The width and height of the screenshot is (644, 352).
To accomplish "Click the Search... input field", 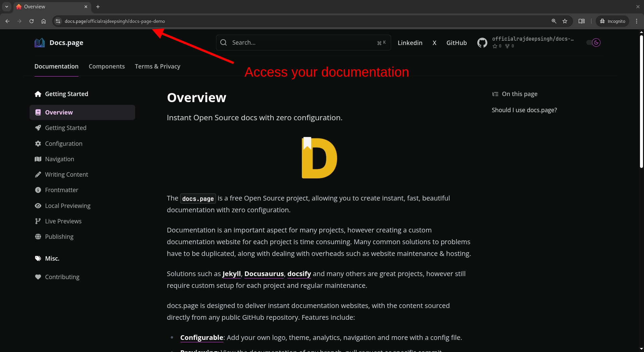I will pyautogui.click(x=304, y=43).
